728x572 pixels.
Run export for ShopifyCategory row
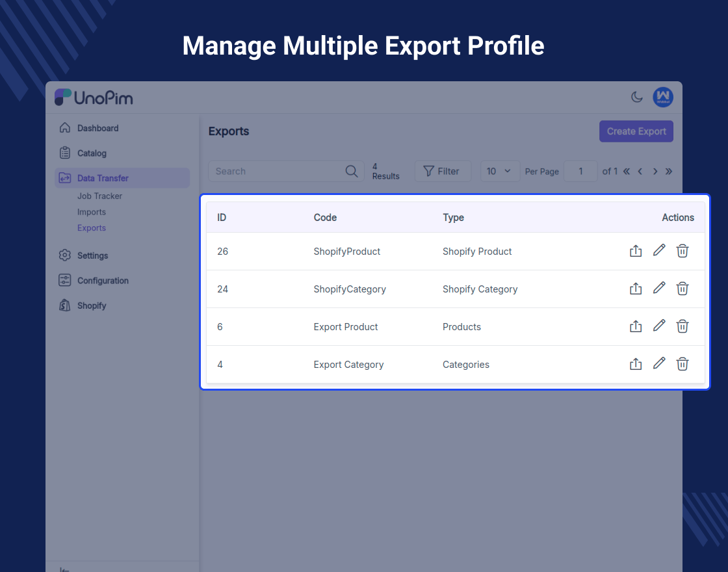[636, 289]
